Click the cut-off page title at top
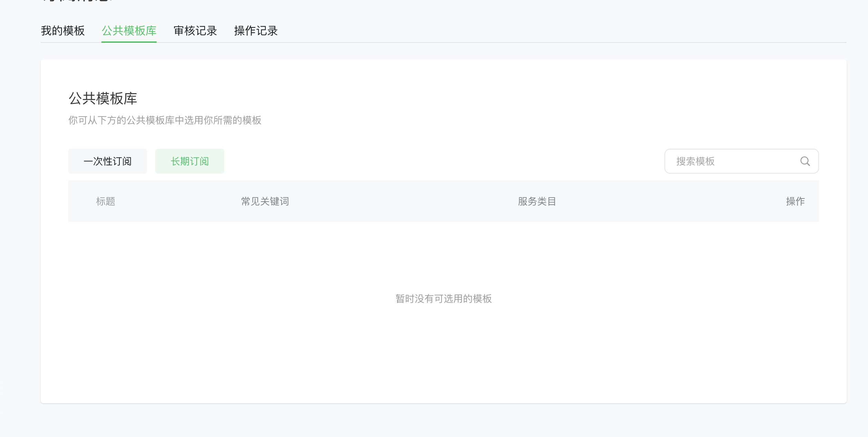 [x=78, y=1]
